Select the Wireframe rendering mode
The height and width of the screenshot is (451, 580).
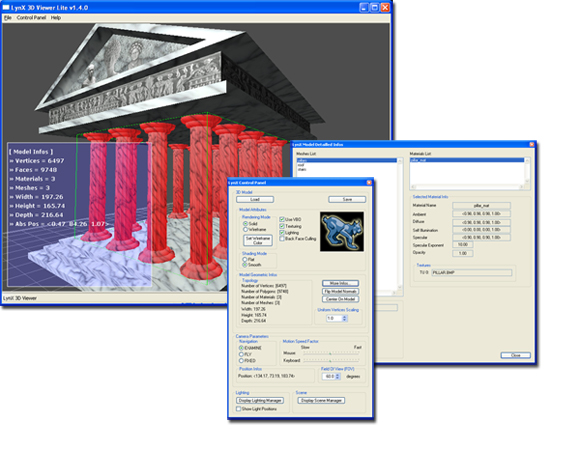[245, 229]
